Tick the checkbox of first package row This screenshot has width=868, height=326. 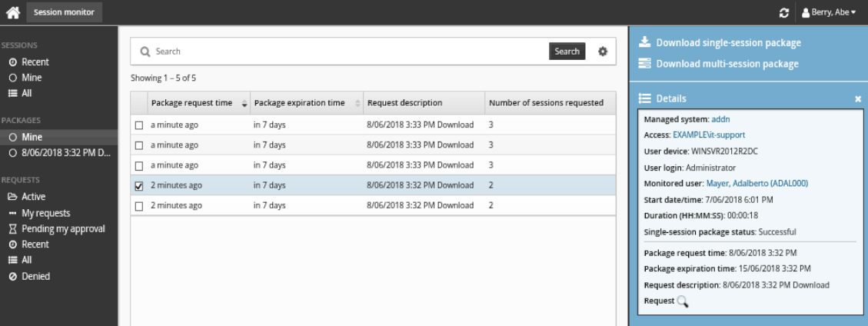point(139,125)
